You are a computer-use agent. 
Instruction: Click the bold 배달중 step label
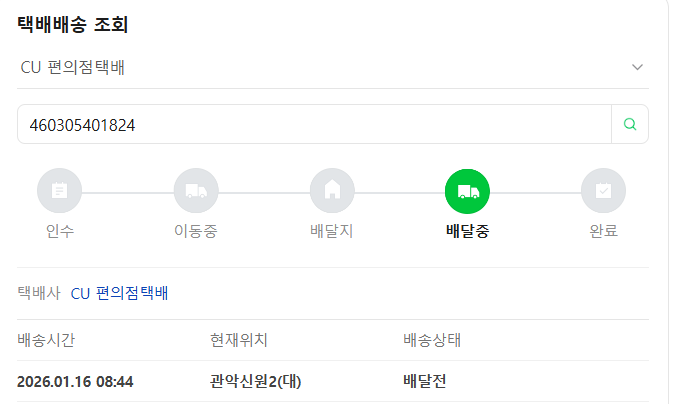[468, 231]
